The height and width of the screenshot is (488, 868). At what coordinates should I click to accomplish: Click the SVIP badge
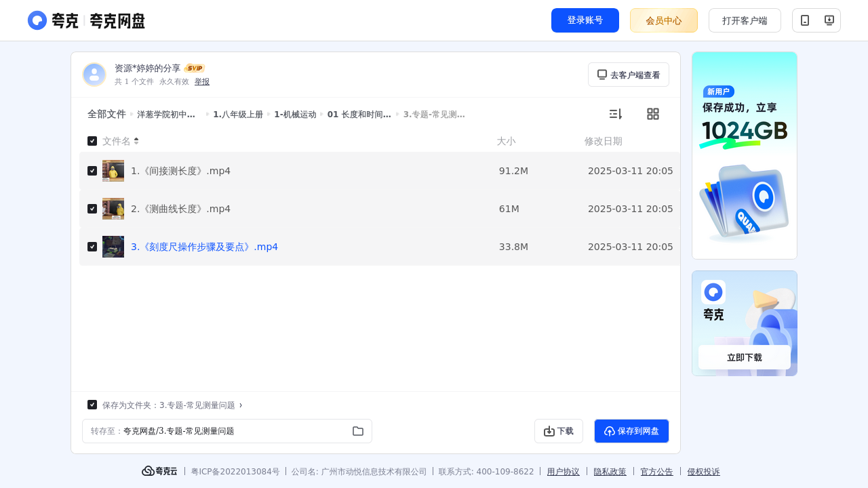tap(195, 68)
